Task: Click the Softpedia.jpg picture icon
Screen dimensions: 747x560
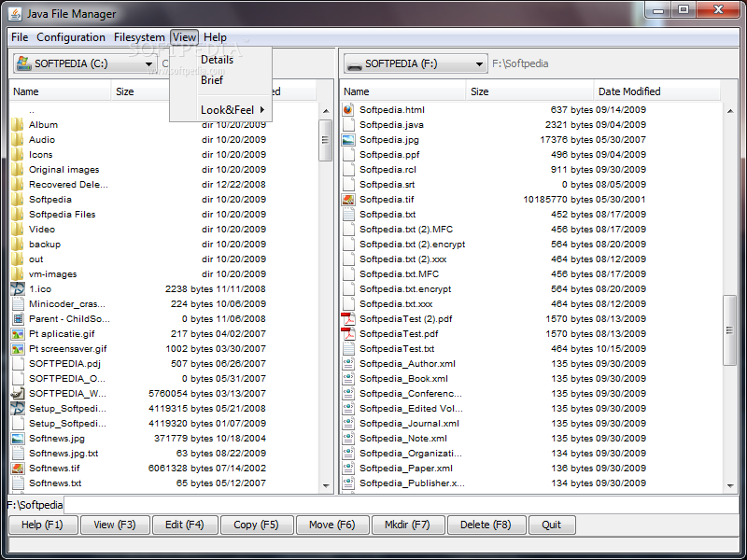Action: pos(348,140)
